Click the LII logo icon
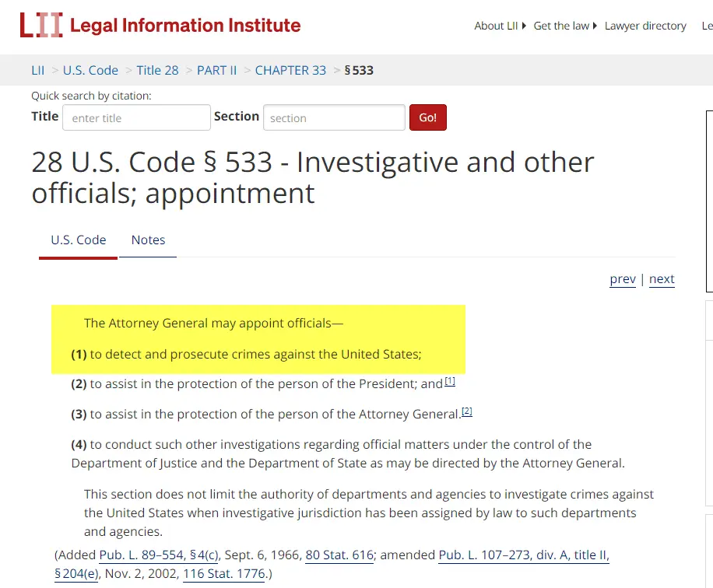 click(x=40, y=25)
